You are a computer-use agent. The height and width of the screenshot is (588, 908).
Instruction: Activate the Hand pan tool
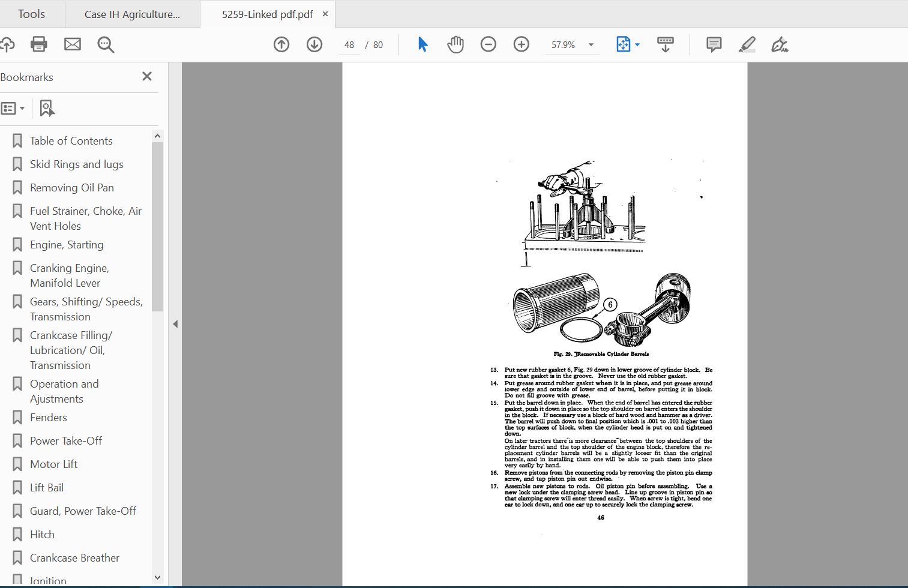tap(456, 44)
